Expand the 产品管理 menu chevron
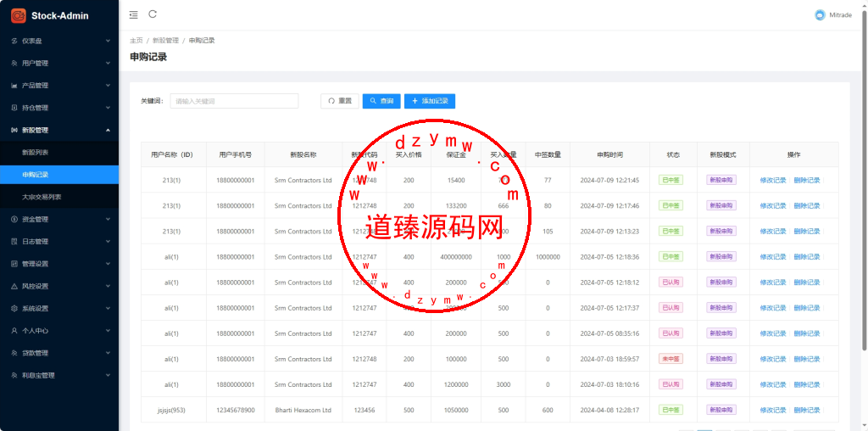 coord(108,86)
